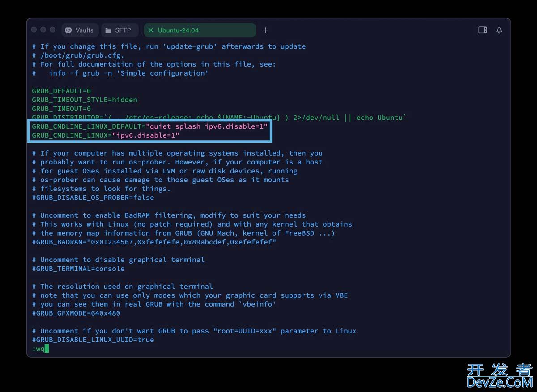Click the red close window button
Image resolution: width=537 pixels, height=392 pixels.
pyautogui.click(x=34, y=30)
